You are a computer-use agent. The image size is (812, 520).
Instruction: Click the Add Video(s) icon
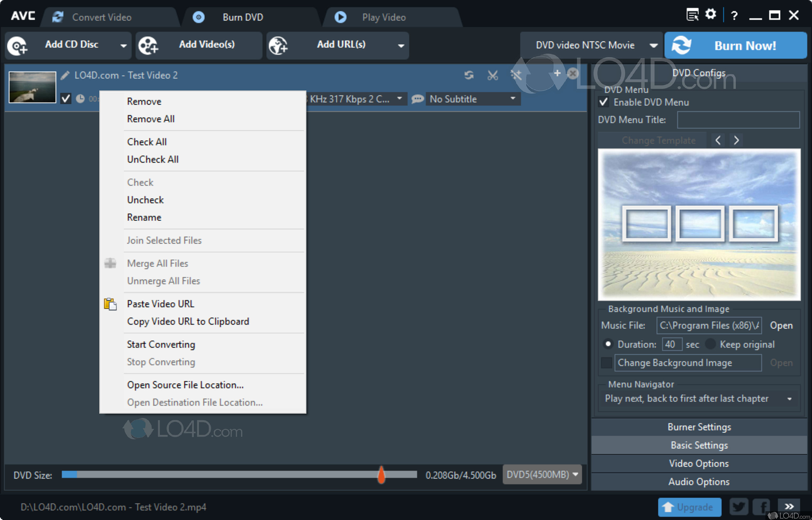click(147, 44)
